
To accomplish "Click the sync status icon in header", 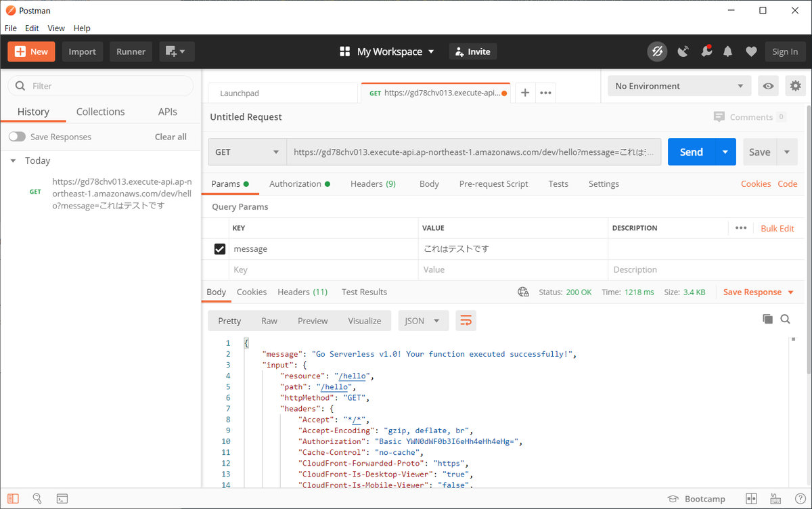I will pyautogui.click(x=657, y=51).
